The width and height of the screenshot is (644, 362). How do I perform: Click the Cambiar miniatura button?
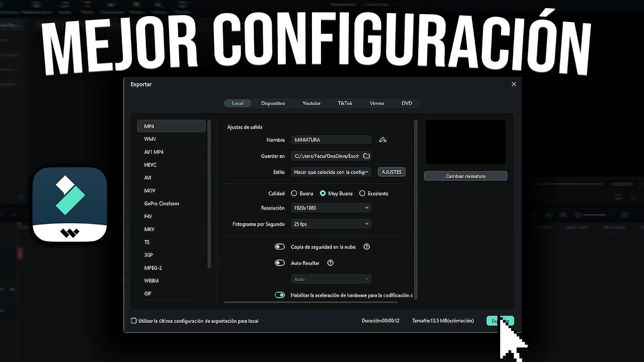[465, 176]
